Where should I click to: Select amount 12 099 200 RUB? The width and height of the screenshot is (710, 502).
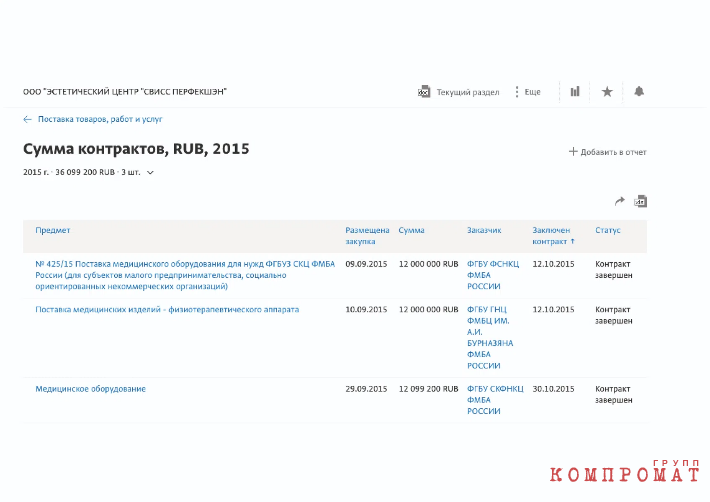point(428,389)
